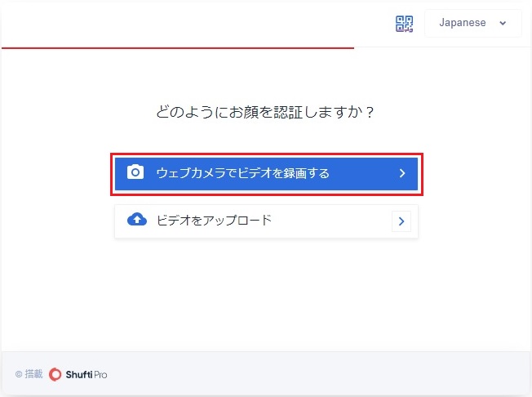Click the Shufti Pro logo
Viewport: 532px width, 397px height.
click(x=78, y=375)
